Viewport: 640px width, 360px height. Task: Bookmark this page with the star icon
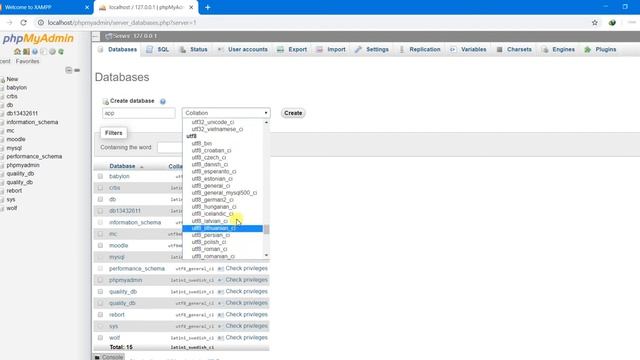tap(595, 23)
